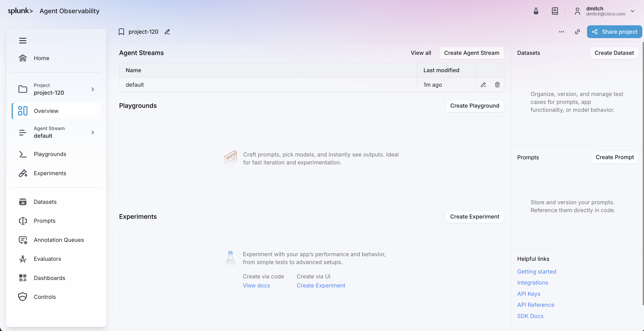
Task: Expand the project-120 project chevron
Action: pyautogui.click(x=93, y=89)
